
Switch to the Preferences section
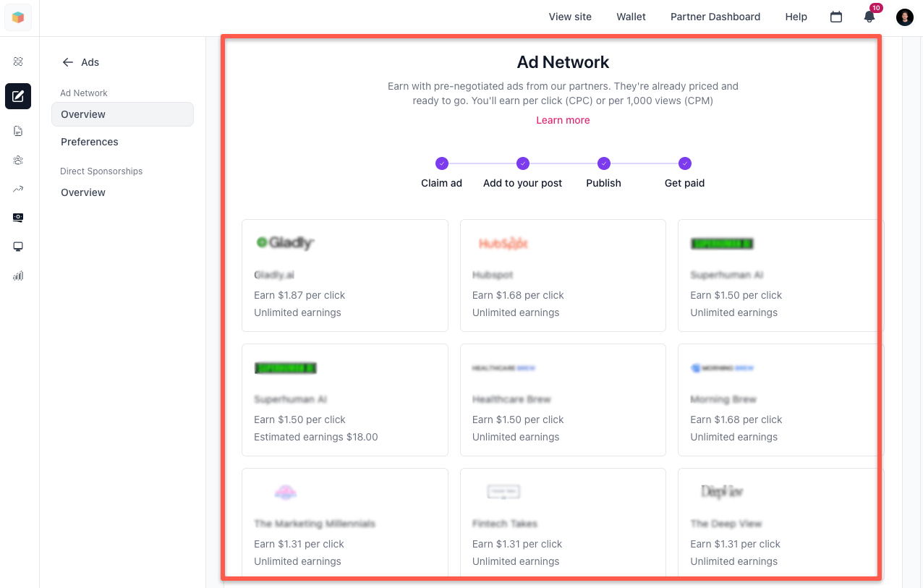point(89,142)
